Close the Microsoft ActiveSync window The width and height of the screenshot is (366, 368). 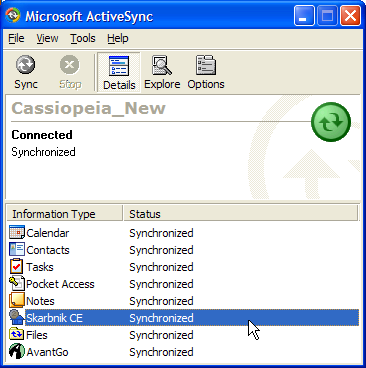click(x=350, y=16)
